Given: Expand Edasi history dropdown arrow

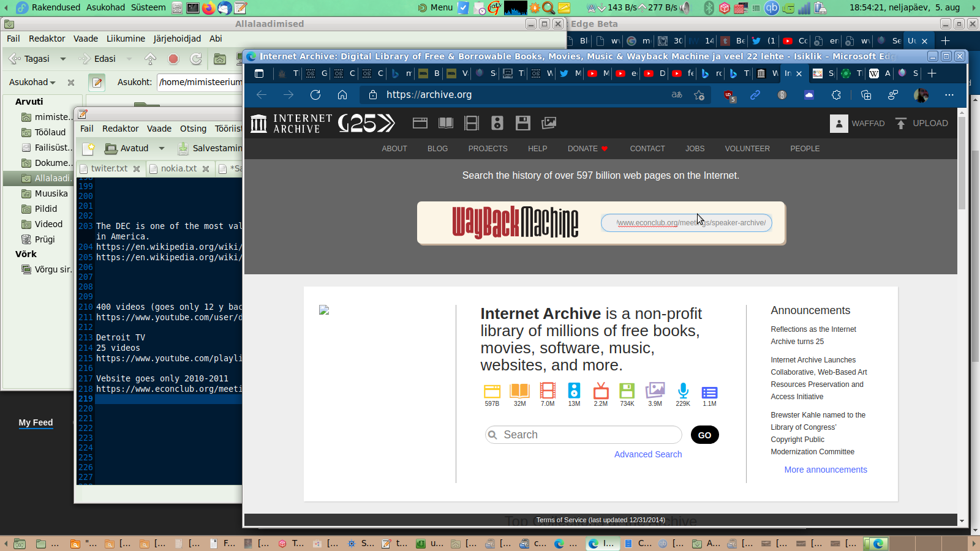Looking at the screenshot, I should (129, 59).
